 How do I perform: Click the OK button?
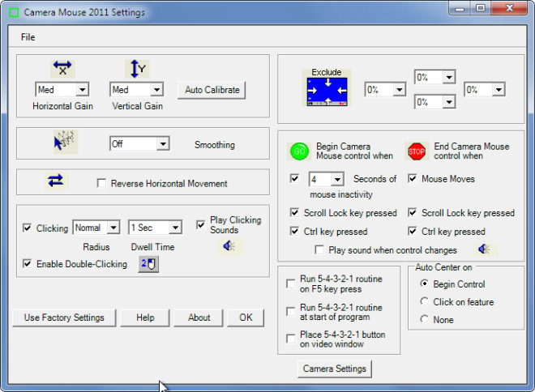tap(246, 317)
